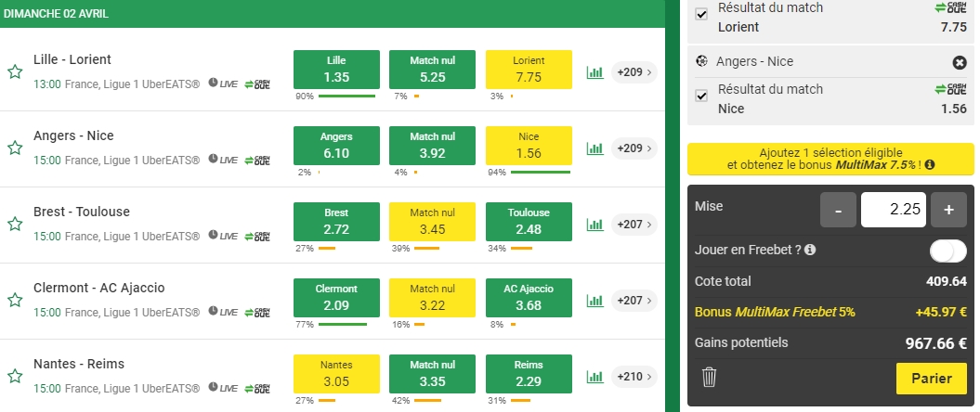Enable the Jouer en Freebet toggle

click(947, 251)
